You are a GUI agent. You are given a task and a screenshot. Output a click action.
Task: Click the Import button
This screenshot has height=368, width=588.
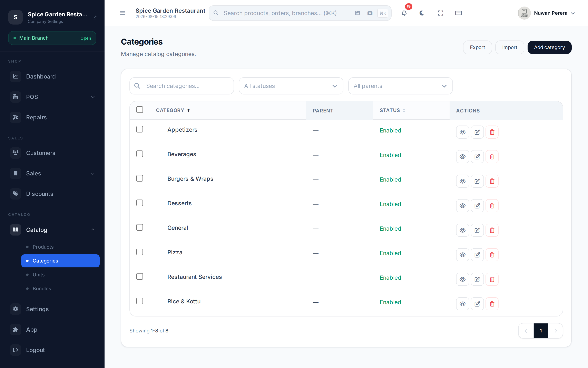coord(510,47)
